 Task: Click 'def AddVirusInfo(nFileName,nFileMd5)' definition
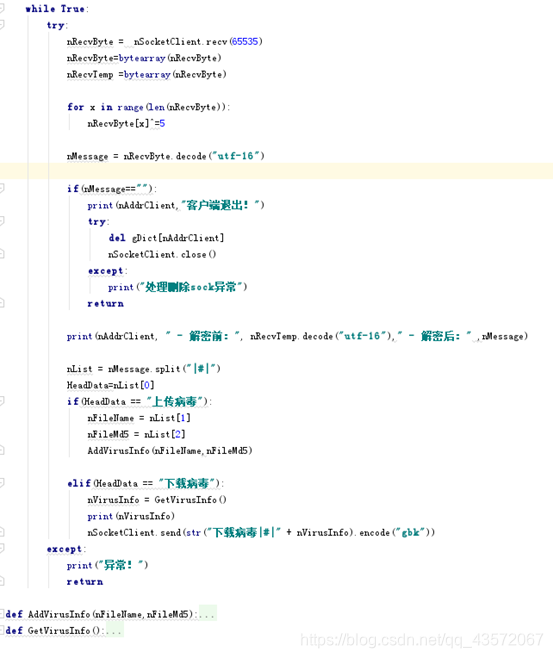coord(101,614)
